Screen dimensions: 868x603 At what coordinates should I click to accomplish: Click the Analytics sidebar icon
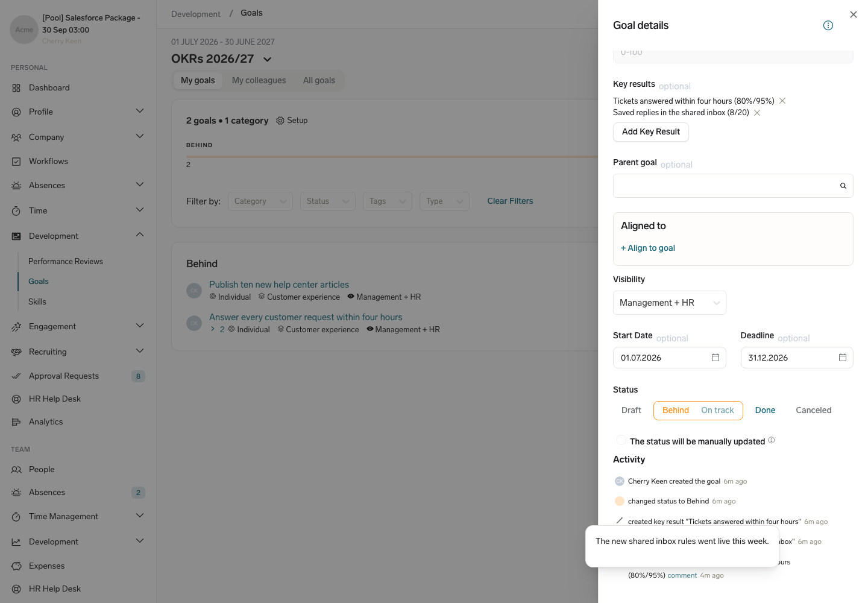pyautogui.click(x=16, y=422)
